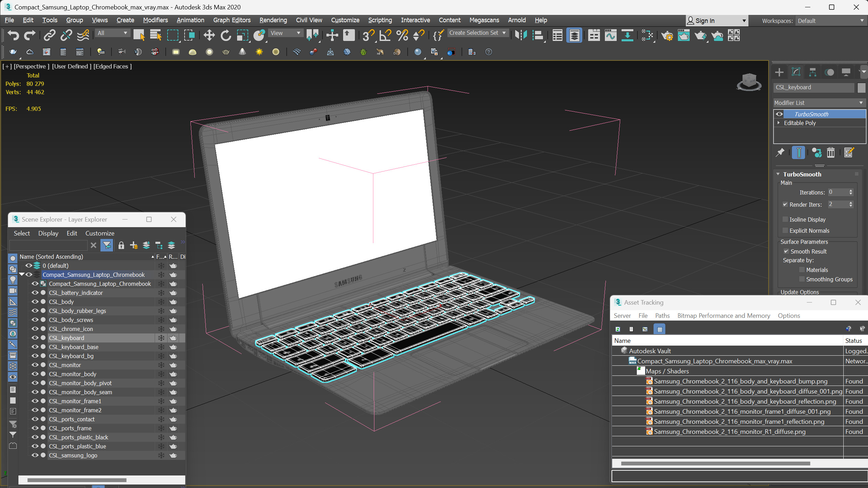Open the selection filter All dropdown
The height and width of the screenshot is (488, 868).
[x=112, y=33]
